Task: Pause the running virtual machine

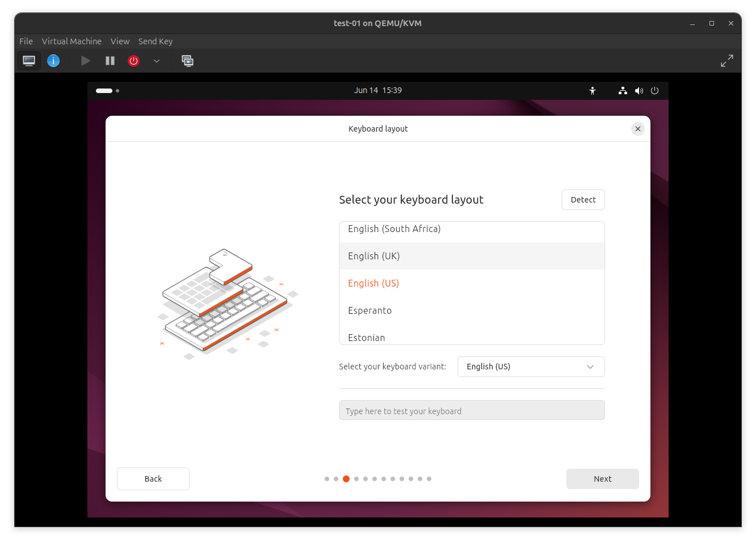Action: [110, 61]
